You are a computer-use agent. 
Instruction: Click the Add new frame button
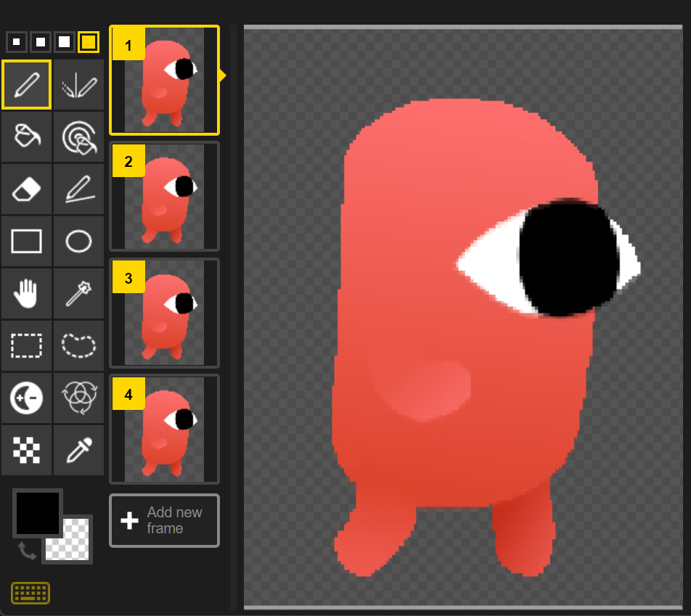(x=164, y=520)
